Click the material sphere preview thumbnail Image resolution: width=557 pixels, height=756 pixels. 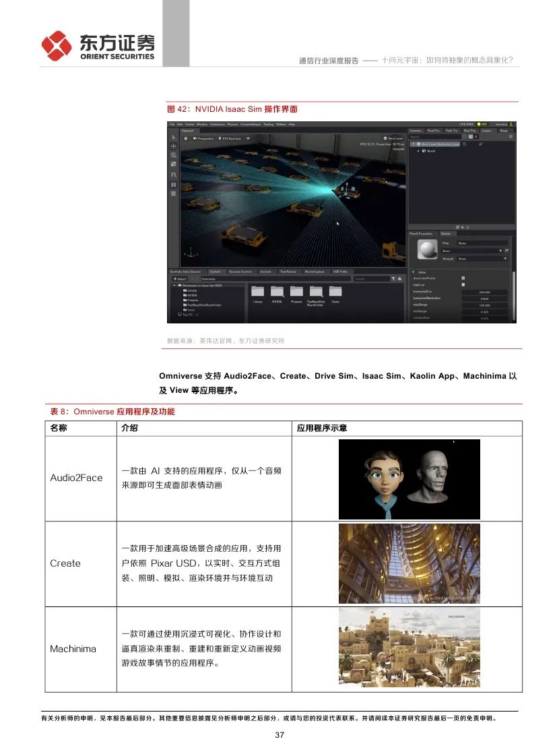click(x=428, y=249)
